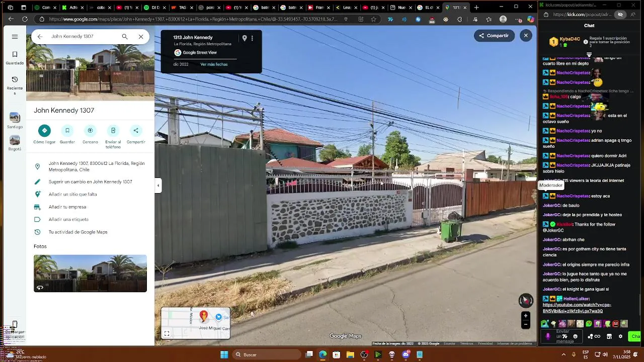The width and height of the screenshot is (644, 362).
Task: Open the YouTube link in Kick chat
Action: (x=577, y=308)
